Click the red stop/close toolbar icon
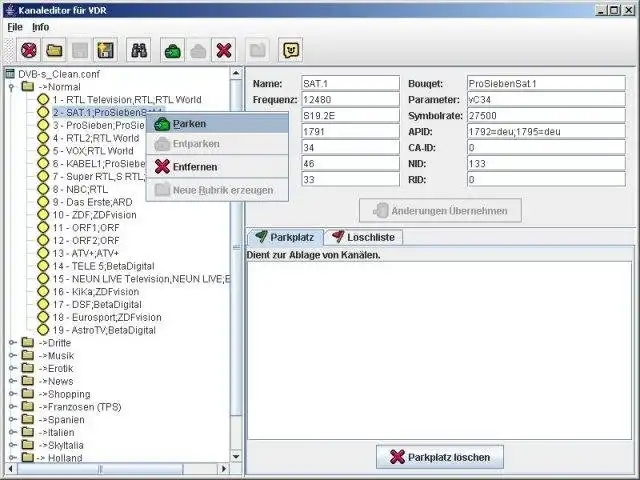 coord(29,50)
